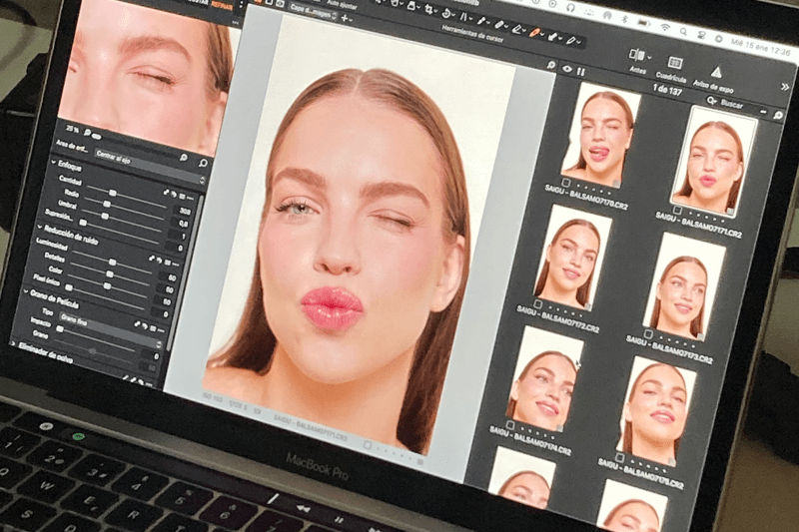Open Bluetooth menu bar icon

625,19
